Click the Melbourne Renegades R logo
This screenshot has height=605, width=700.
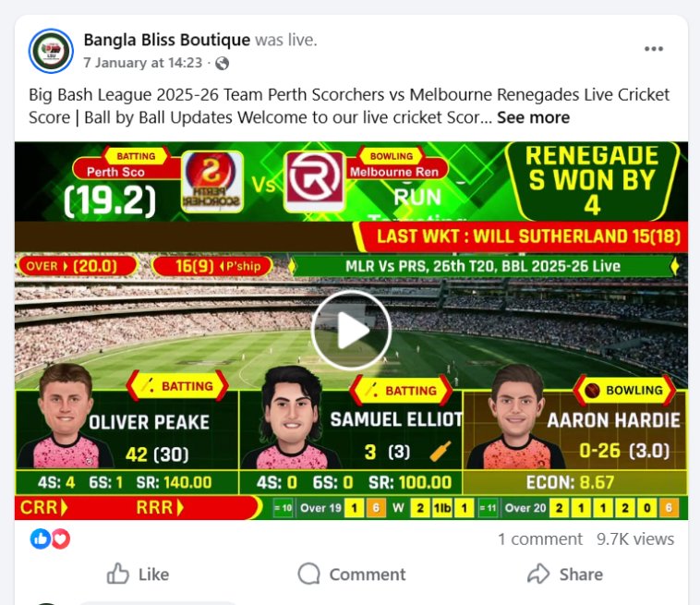click(x=315, y=182)
